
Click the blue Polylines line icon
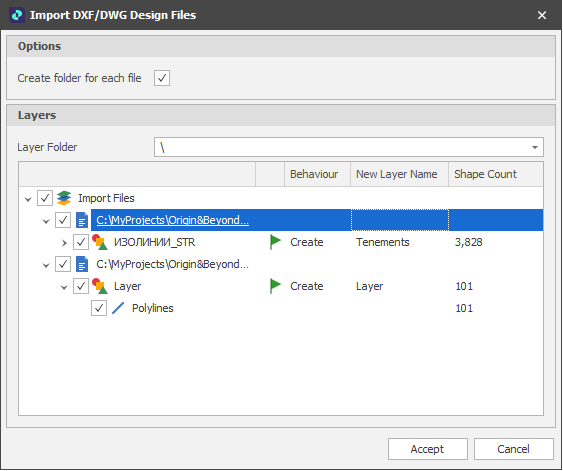click(x=118, y=308)
